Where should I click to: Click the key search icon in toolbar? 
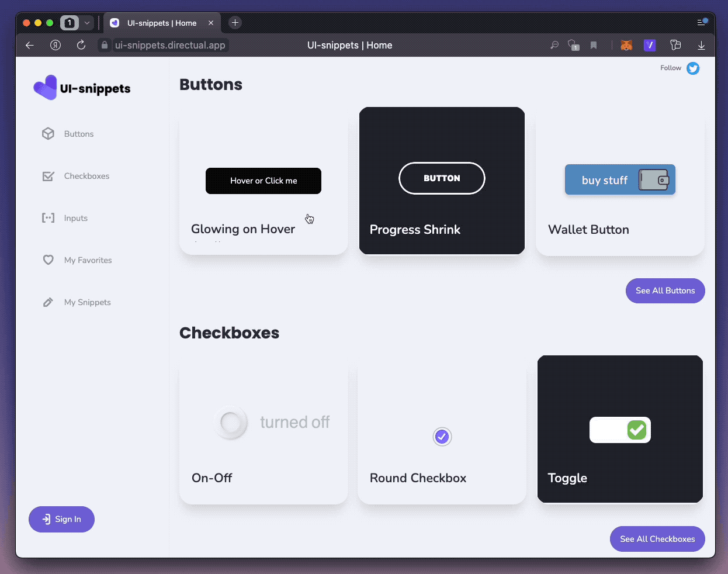point(554,45)
